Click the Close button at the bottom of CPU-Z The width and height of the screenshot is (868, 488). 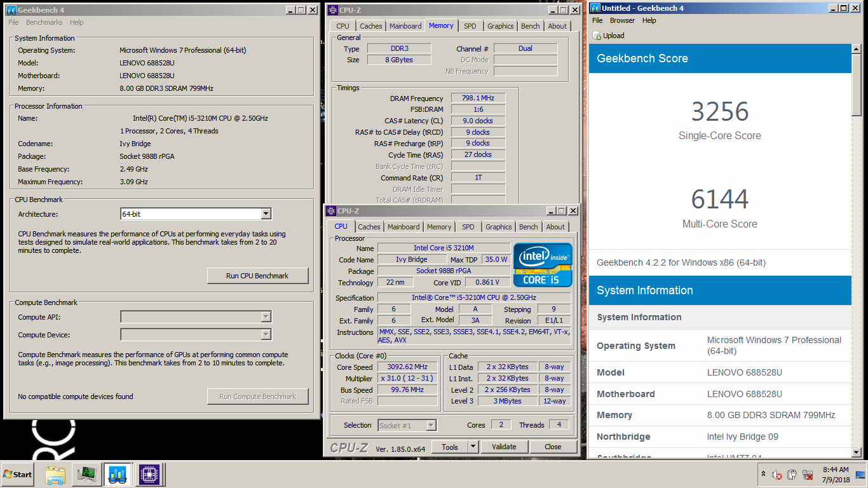click(x=553, y=447)
